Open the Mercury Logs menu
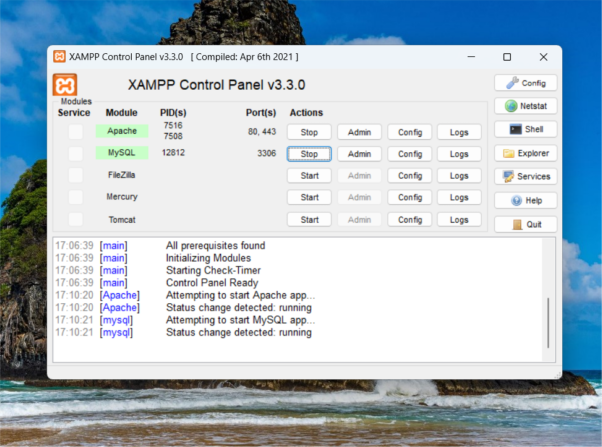 459,197
